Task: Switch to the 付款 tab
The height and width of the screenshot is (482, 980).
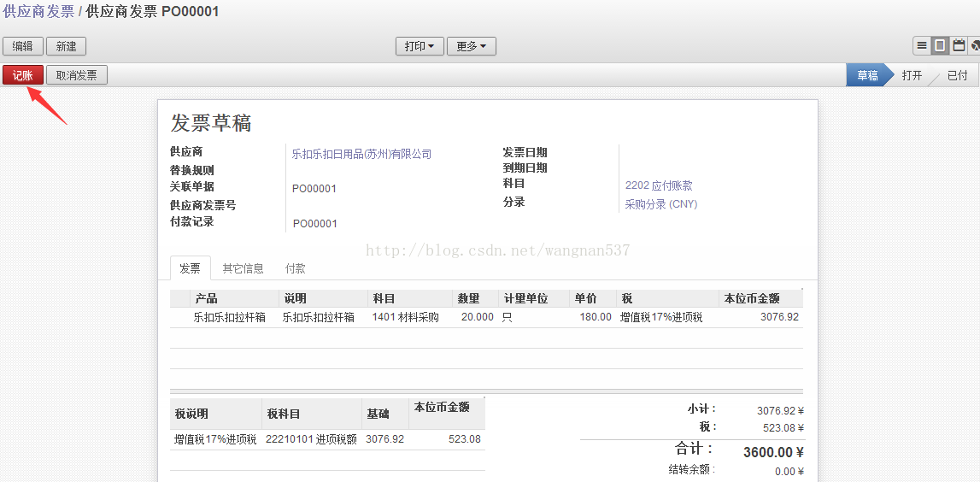Action: [x=295, y=269]
